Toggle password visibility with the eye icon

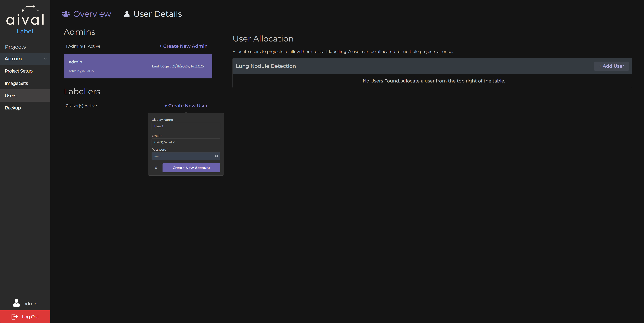pyautogui.click(x=216, y=156)
